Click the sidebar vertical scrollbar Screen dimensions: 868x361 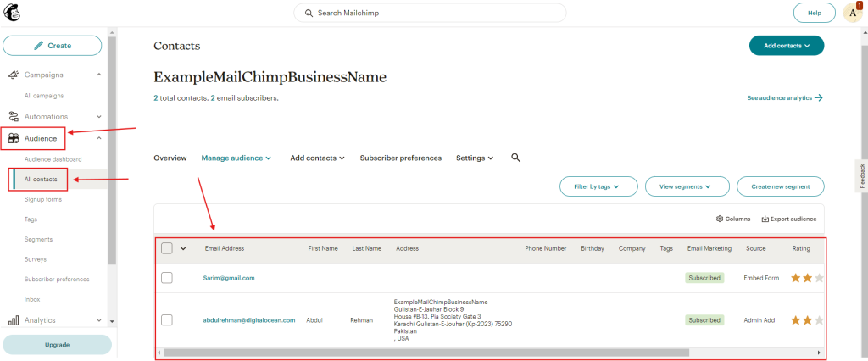point(112,149)
